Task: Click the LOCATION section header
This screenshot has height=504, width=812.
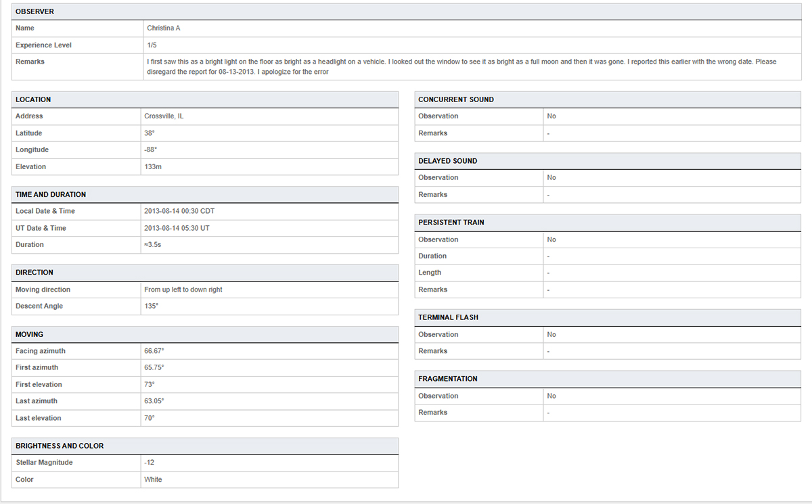Action: tap(32, 99)
